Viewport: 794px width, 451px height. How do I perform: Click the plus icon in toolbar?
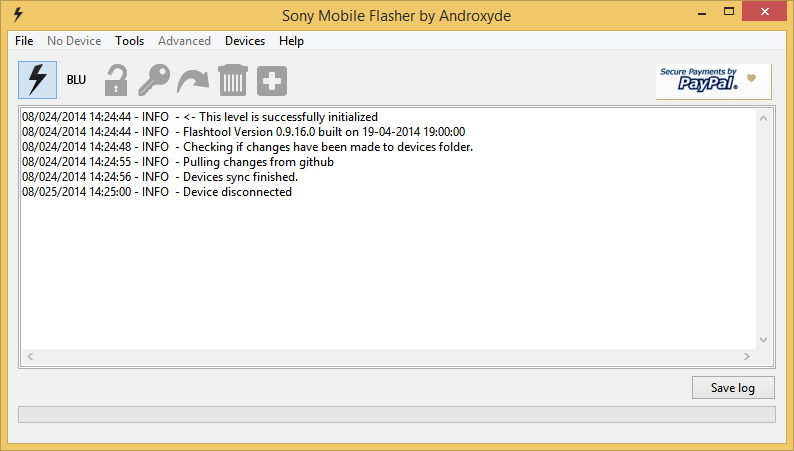click(x=272, y=80)
